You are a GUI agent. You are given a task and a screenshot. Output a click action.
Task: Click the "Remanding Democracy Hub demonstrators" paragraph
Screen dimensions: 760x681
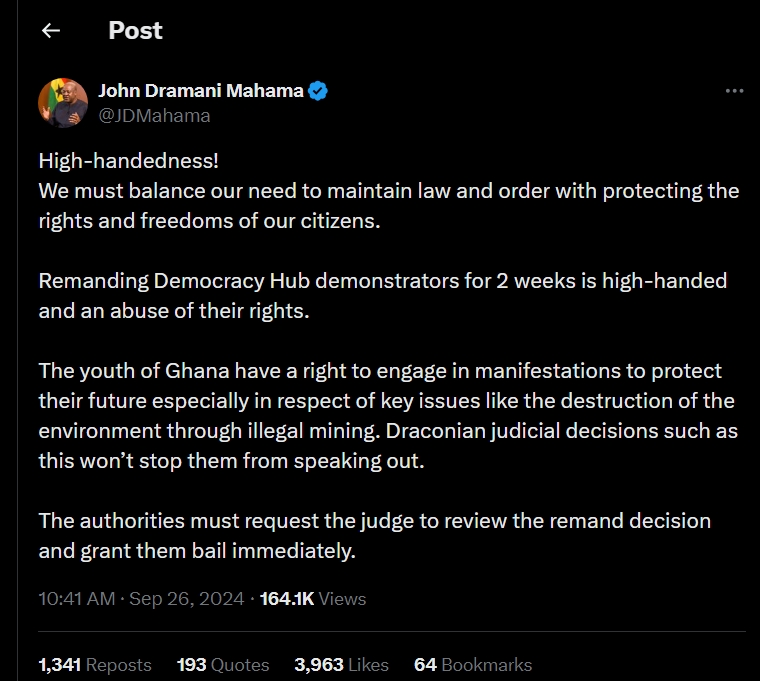382,281
